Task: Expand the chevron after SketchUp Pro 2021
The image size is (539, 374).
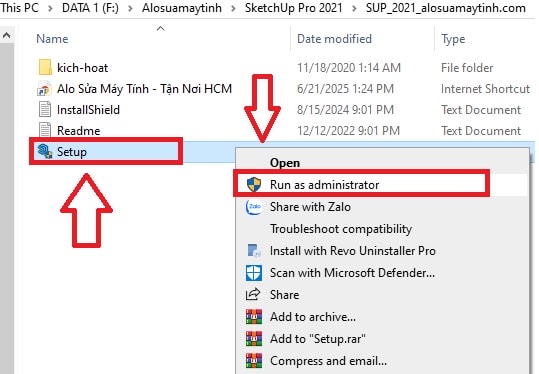Action: 354,8
